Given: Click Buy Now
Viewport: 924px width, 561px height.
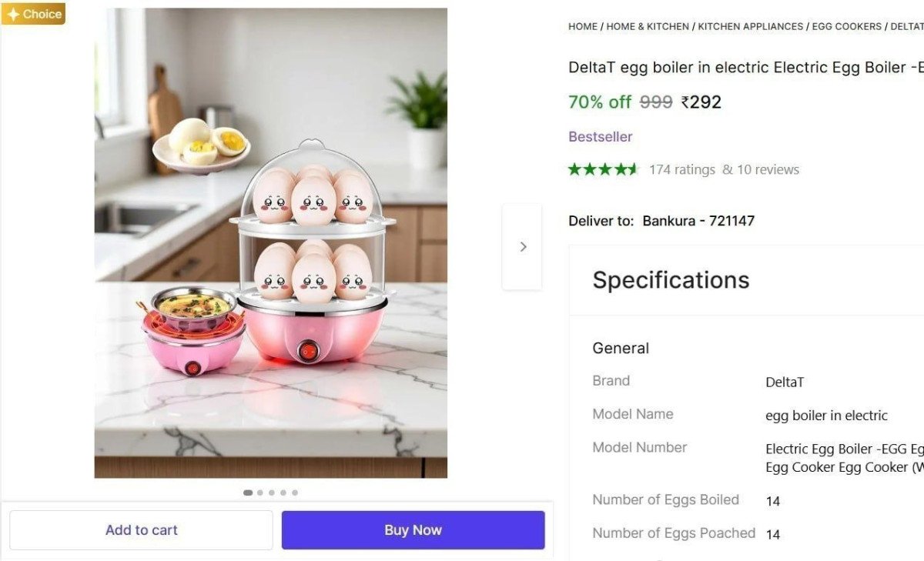Looking at the screenshot, I should click(413, 529).
